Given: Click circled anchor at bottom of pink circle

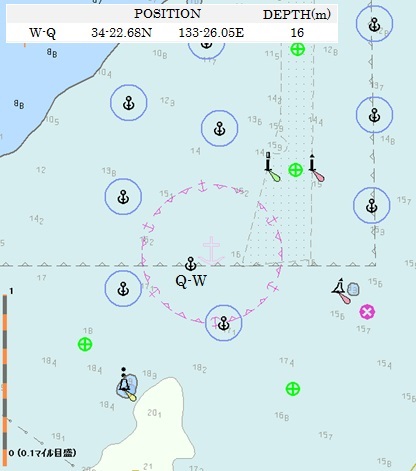Looking at the screenshot, I should pyautogui.click(x=223, y=323).
